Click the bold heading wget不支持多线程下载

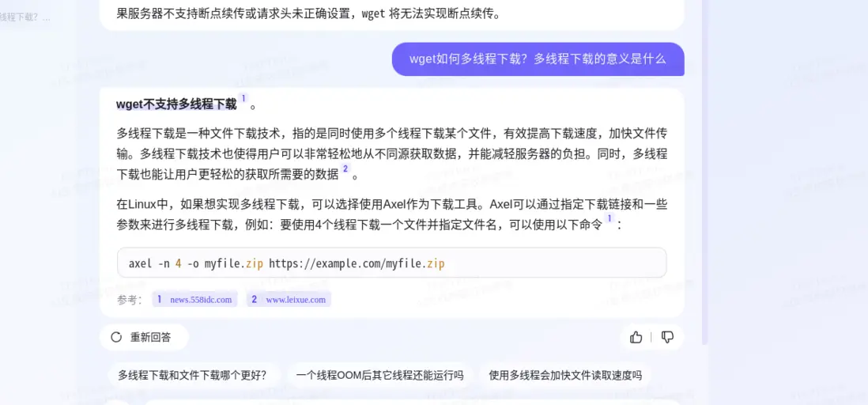176,104
